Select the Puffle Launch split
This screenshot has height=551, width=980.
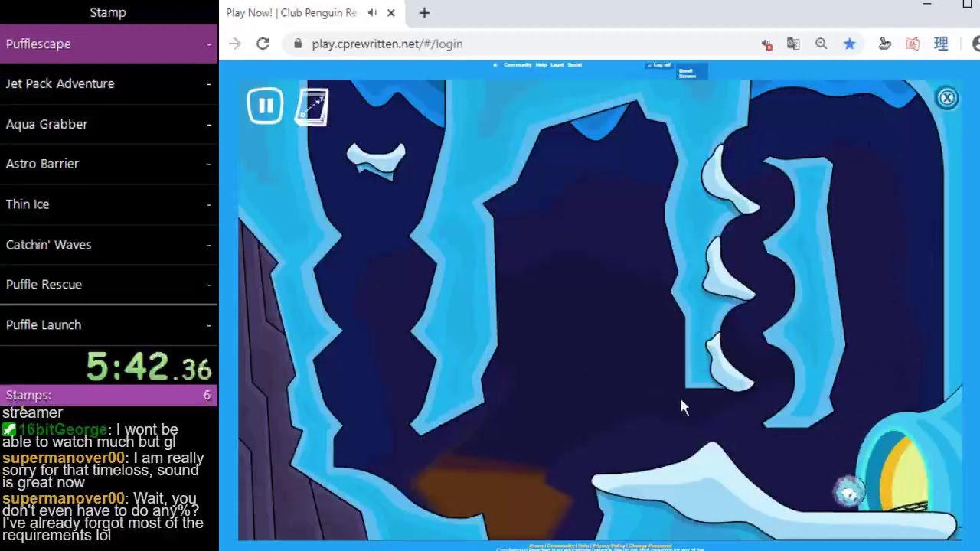click(109, 324)
